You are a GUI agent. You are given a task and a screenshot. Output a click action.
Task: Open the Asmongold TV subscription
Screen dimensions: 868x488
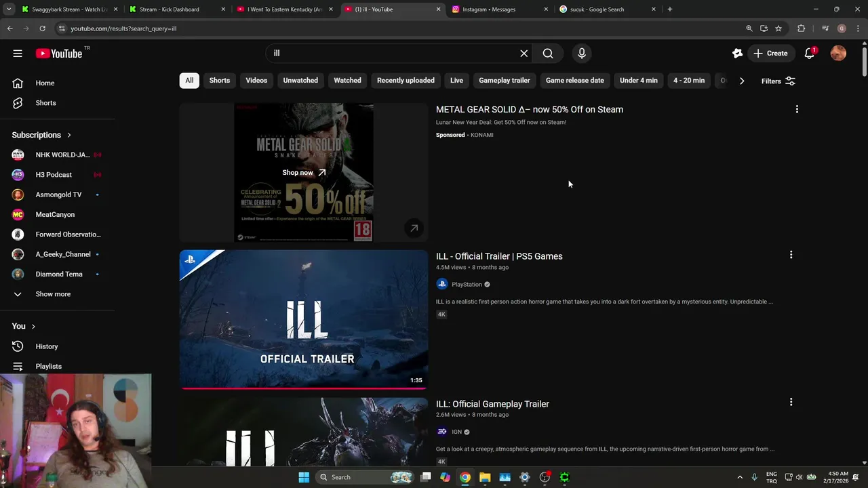(x=57, y=195)
